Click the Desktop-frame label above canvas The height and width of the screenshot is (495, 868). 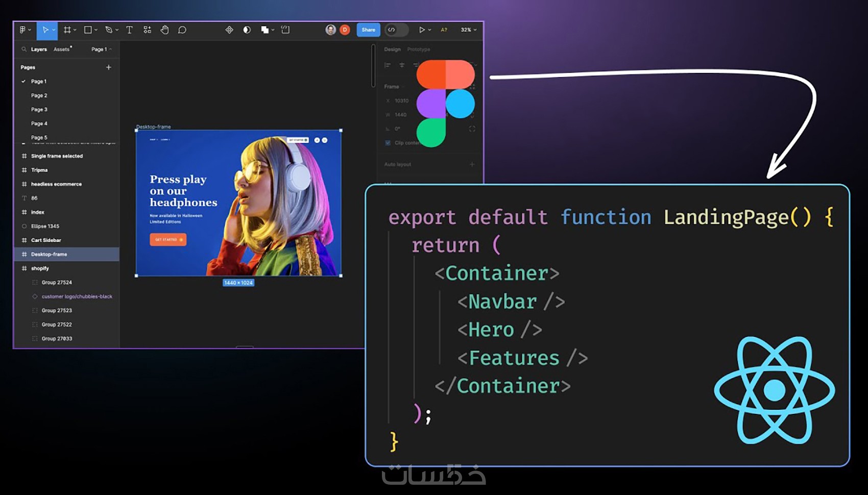tap(153, 127)
